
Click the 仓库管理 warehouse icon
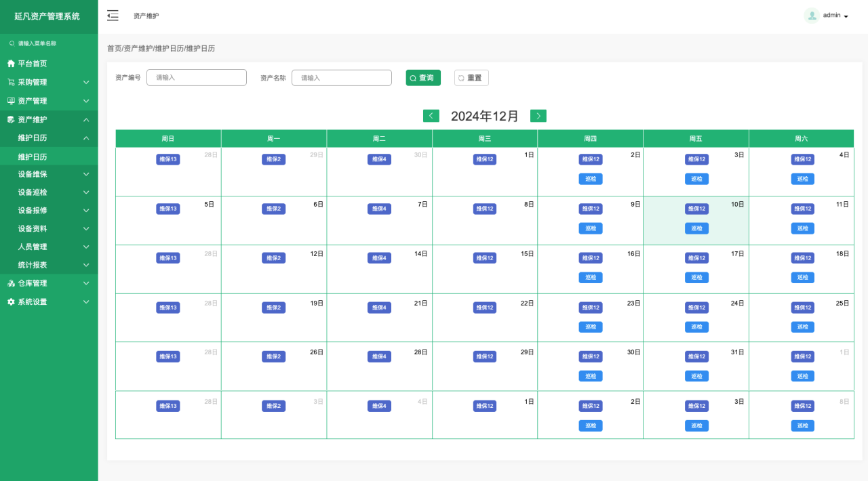coord(11,283)
